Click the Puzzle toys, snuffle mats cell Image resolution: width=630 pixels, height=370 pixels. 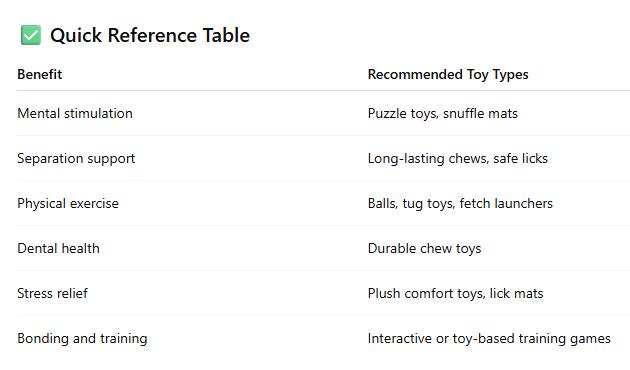[x=443, y=113]
